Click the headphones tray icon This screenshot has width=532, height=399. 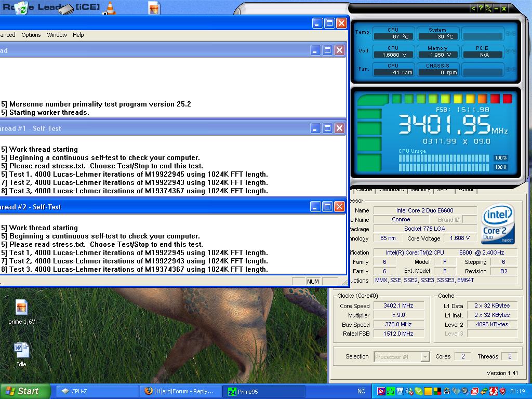(446, 391)
